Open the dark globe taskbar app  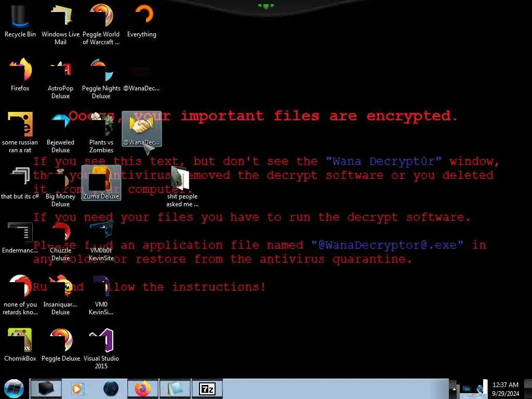point(111,389)
